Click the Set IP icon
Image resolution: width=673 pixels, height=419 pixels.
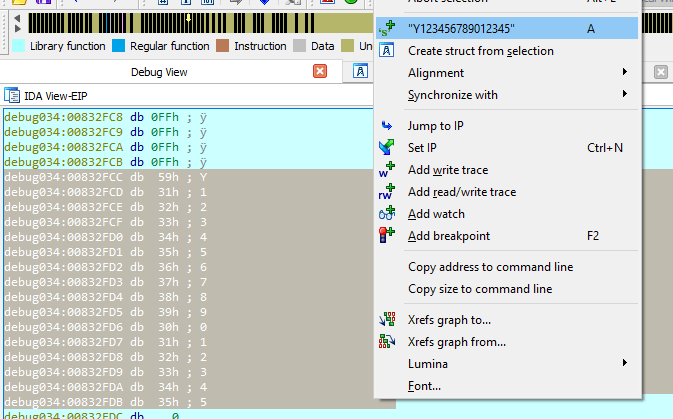pos(388,148)
